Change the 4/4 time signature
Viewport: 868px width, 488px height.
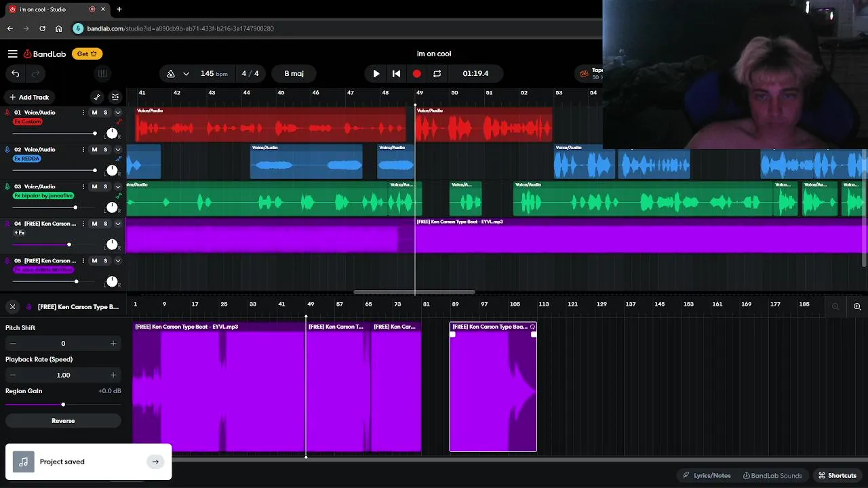(250, 73)
